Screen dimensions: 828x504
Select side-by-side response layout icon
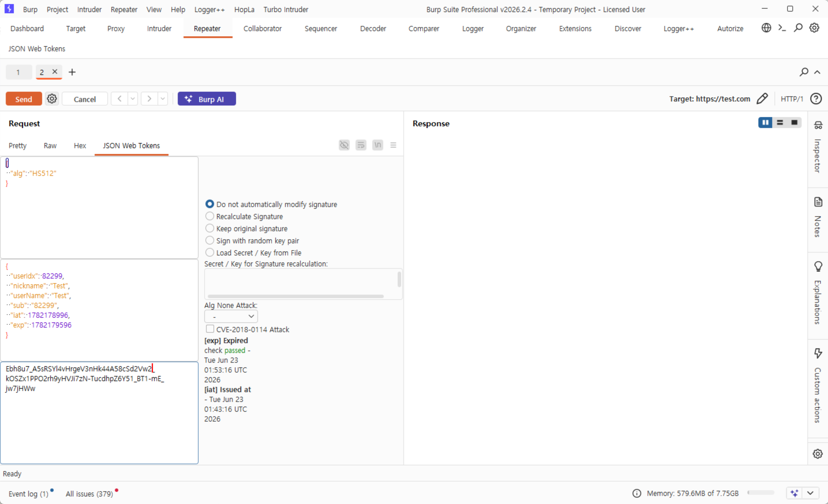pos(765,123)
